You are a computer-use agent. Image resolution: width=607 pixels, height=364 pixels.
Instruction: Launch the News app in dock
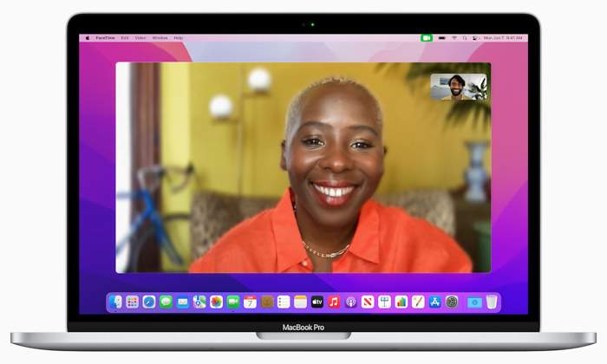pyautogui.click(x=368, y=302)
